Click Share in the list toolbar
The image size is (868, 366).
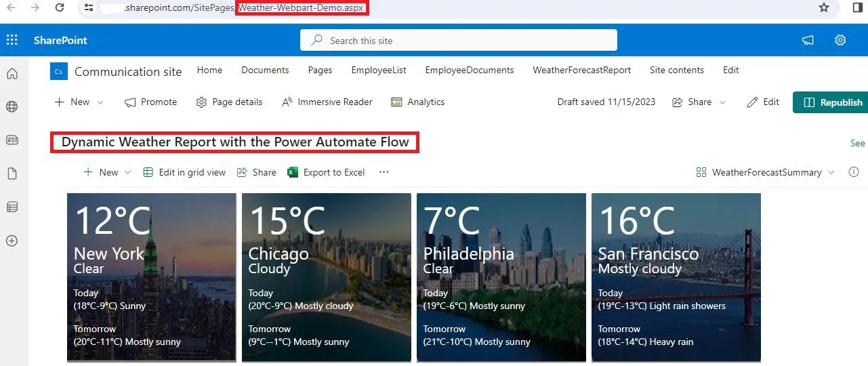pos(256,172)
